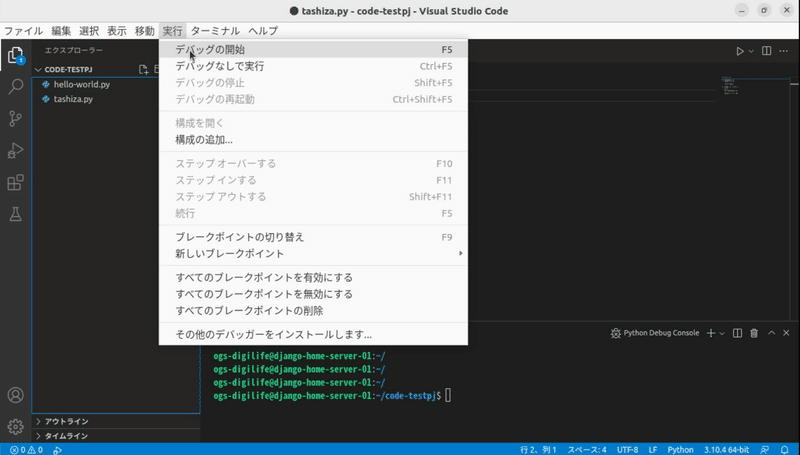This screenshot has height=455, width=800.
Task: Close the terminal panel
Action: click(786, 333)
